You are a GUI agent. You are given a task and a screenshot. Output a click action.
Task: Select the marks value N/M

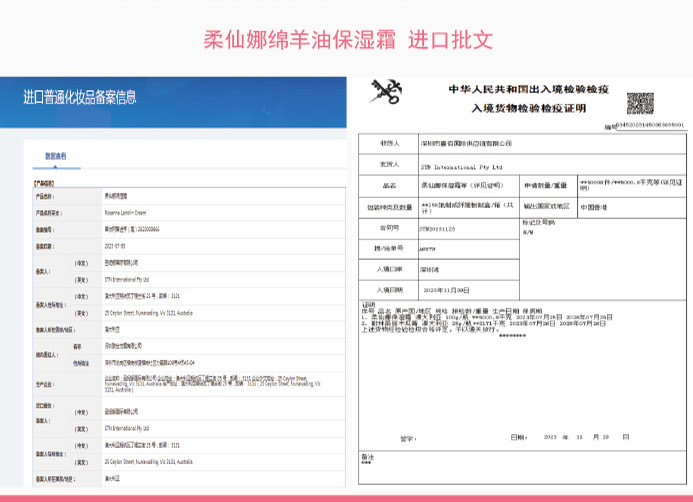pyautogui.click(x=528, y=232)
